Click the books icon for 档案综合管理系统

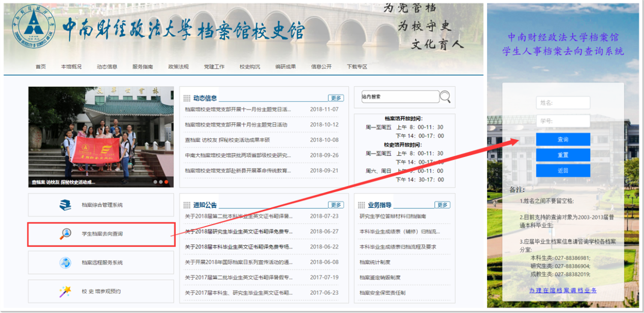pyautogui.click(x=66, y=205)
